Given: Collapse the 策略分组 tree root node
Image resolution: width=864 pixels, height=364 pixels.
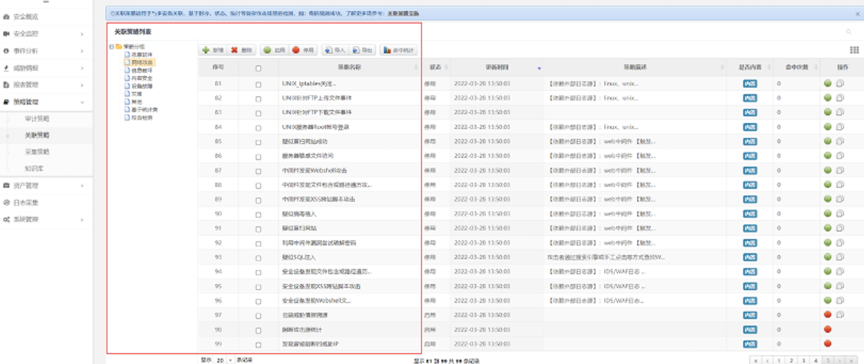Looking at the screenshot, I should [112, 47].
